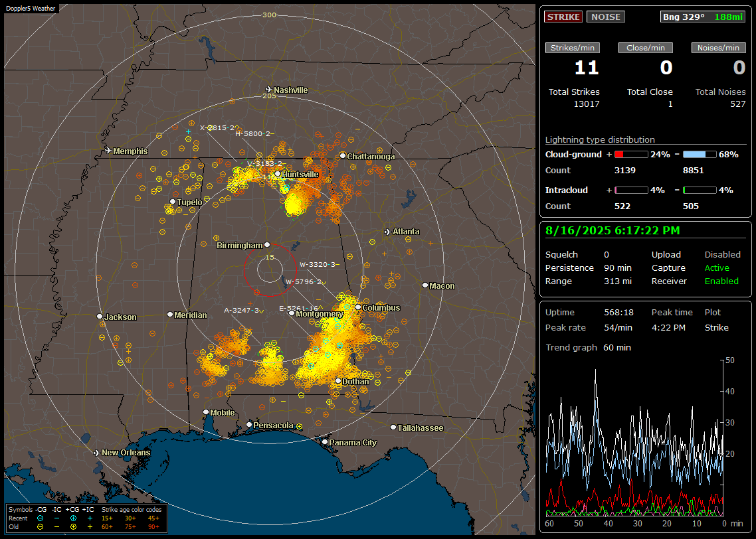Switch to STRIKE mode button
Screen dimensions: 756x539
[563, 17]
